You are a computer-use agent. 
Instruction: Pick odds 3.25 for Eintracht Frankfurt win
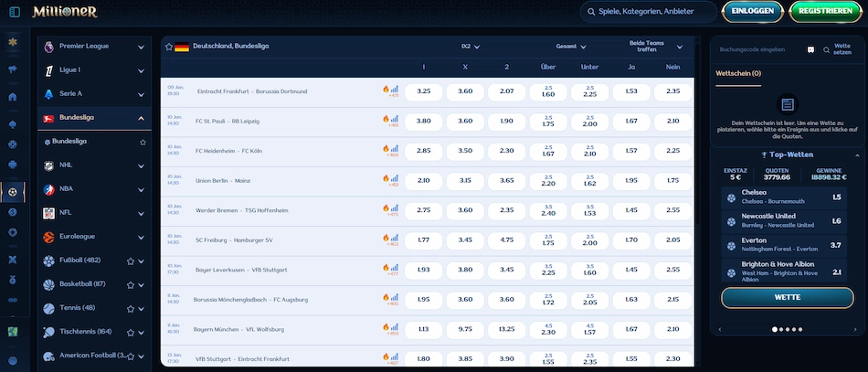pos(423,92)
